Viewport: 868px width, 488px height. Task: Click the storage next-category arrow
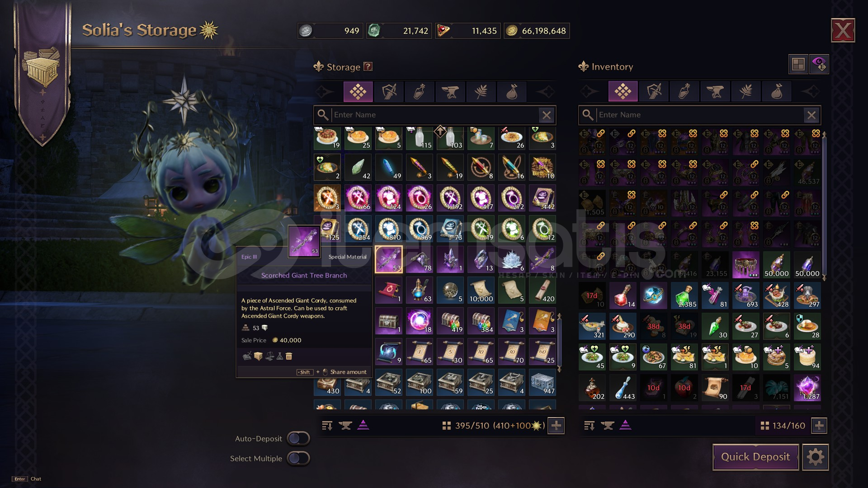[546, 92]
